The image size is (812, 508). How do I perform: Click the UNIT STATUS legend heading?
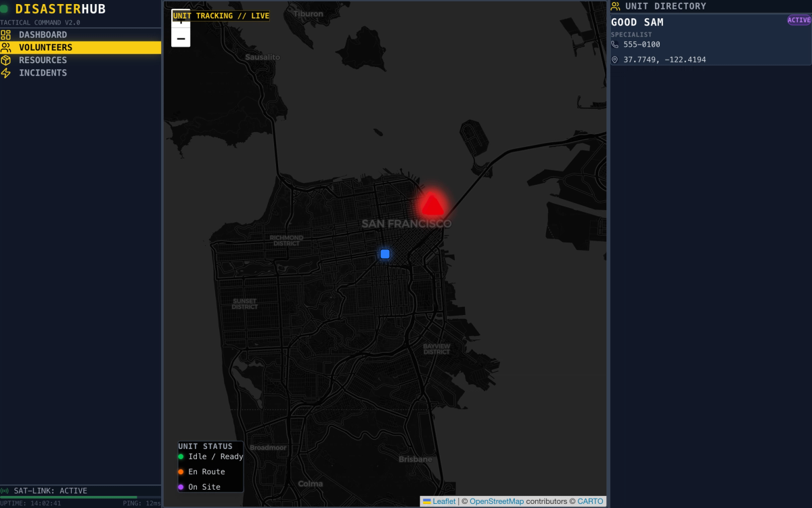point(205,446)
